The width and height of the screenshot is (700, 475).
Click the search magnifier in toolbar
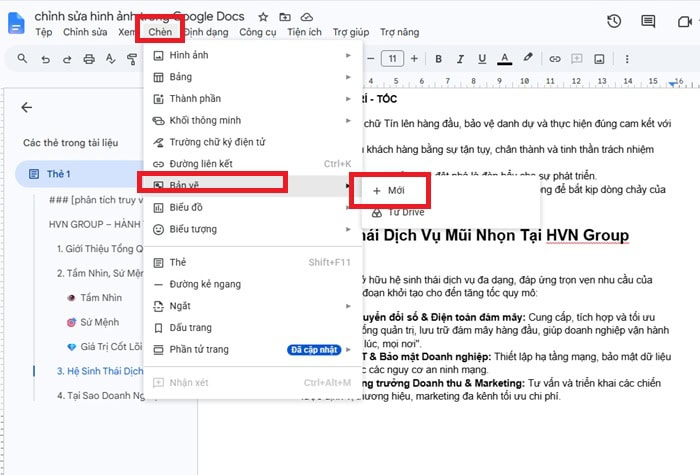coord(22,58)
